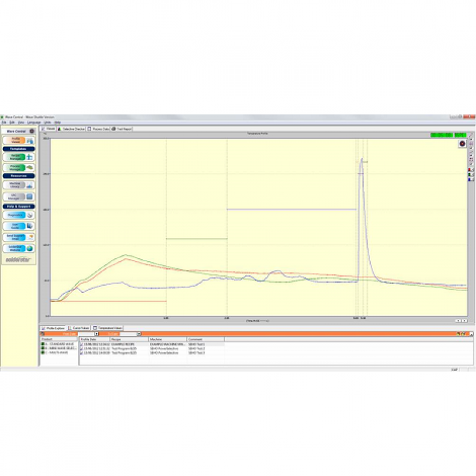Click the Recipe Manager sidebar icon
476x476 pixels.
pyautogui.click(x=30, y=157)
